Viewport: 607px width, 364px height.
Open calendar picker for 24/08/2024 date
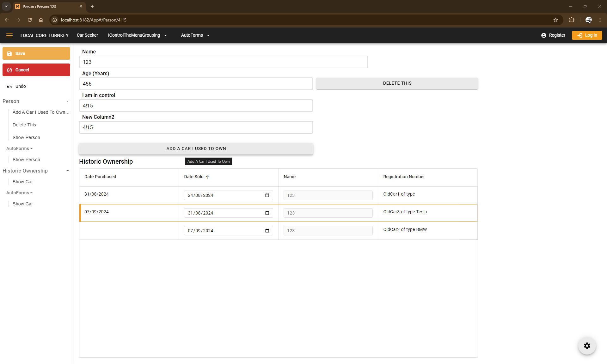click(x=267, y=195)
